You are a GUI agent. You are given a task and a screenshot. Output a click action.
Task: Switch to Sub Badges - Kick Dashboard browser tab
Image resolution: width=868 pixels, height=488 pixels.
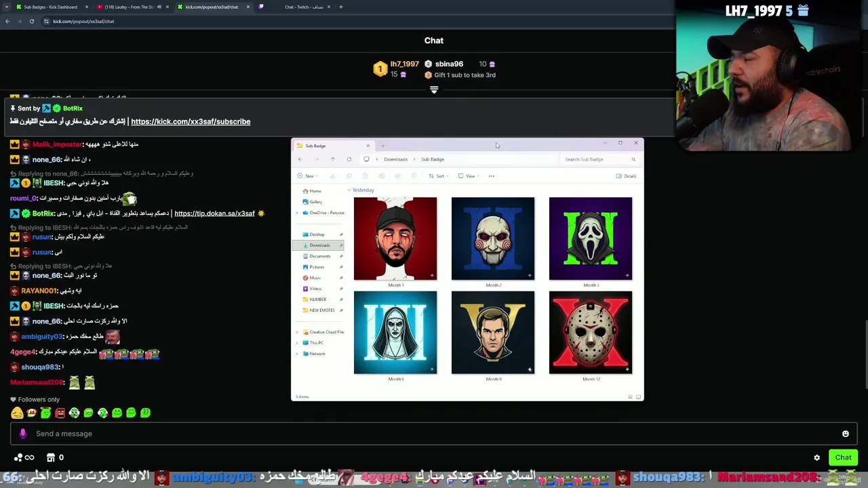click(x=50, y=7)
